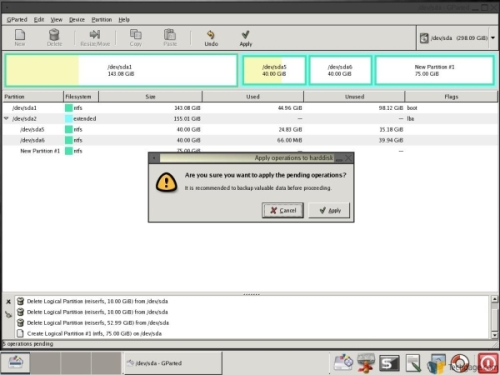Select the /dev/sda1 block in disk map
This screenshot has width=500, height=375.
coord(121,70)
